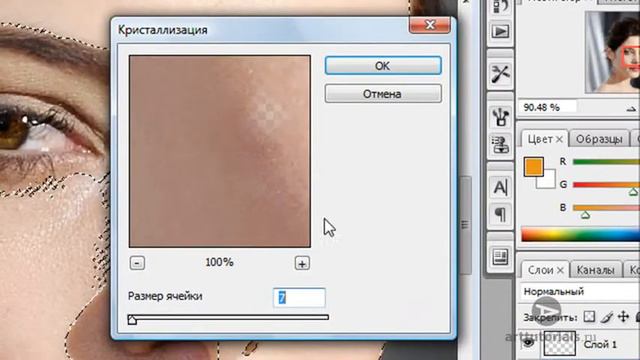The height and width of the screenshot is (360, 640).
Task: Open the Character panel icon
Action: tap(500, 187)
